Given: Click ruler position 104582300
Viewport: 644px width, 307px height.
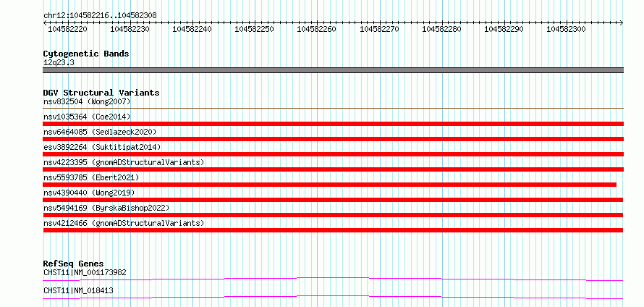Looking at the screenshot, I should click(567, 29).
